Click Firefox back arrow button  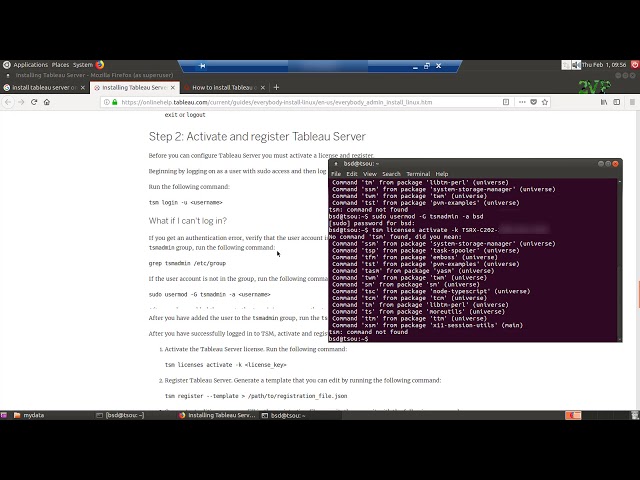pos(8,102)
